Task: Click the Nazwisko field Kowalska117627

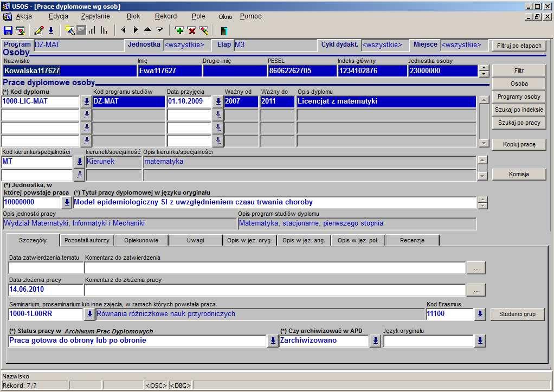Action: (69, 70)
